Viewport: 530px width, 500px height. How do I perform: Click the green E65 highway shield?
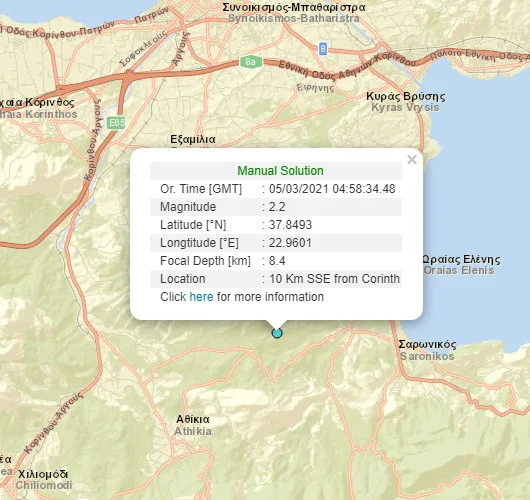tap(116, 122)
